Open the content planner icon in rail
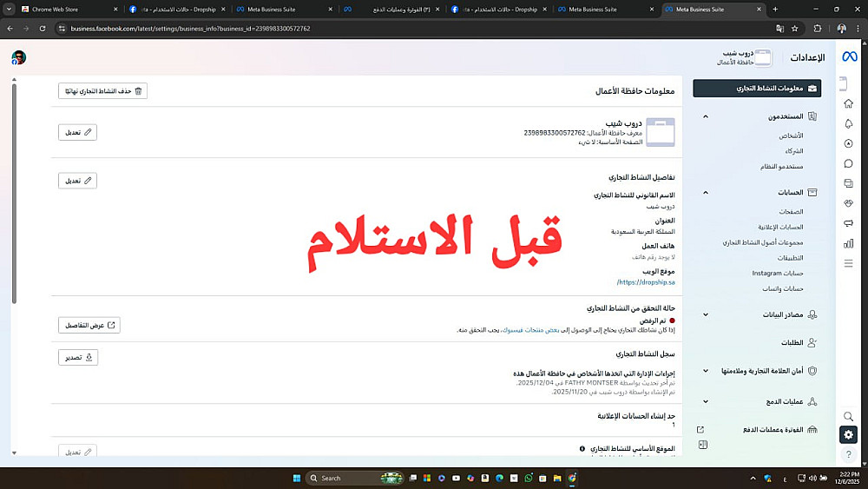868x489 pixels. point(848,183)
